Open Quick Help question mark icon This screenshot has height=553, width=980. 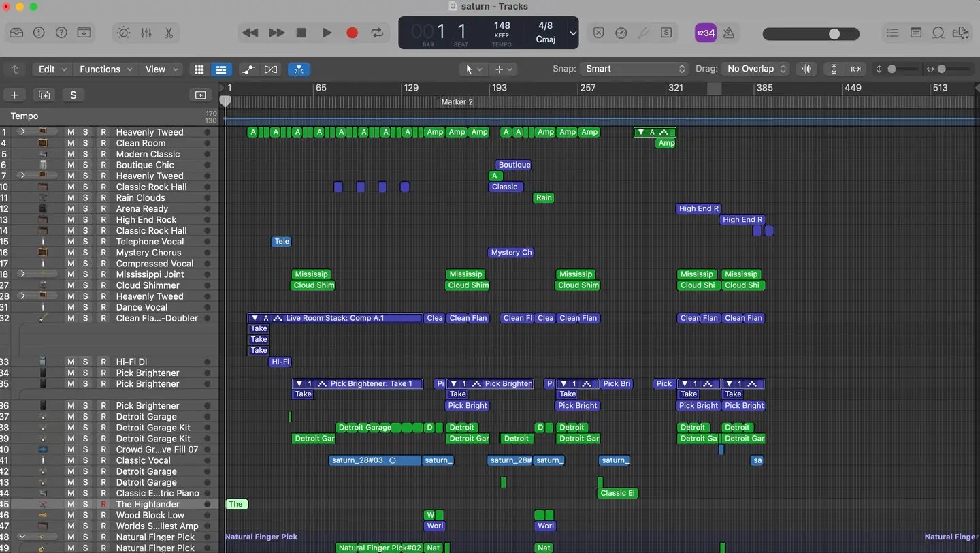click(x=61, y=33)
